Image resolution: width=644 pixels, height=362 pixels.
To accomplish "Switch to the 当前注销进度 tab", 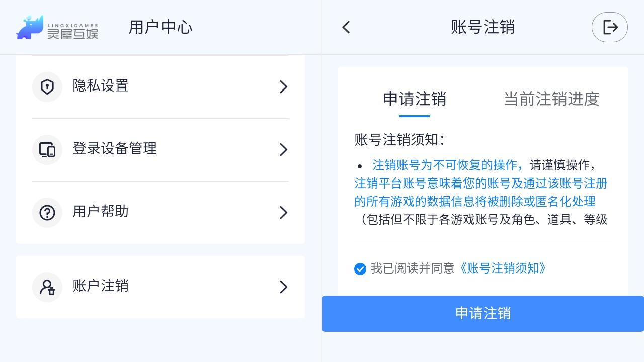I will (x=551, y=100).
